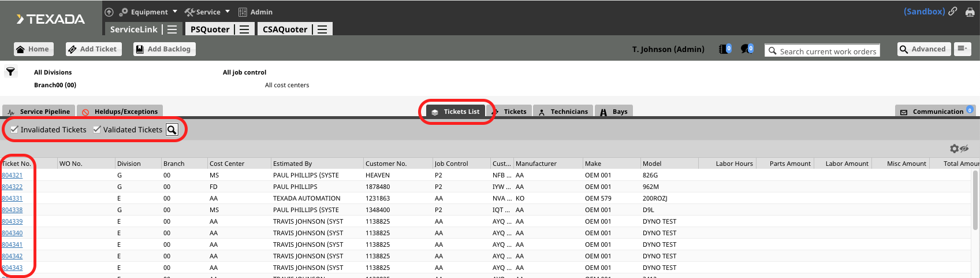Click the Add Backlog button

click(165, 49)
